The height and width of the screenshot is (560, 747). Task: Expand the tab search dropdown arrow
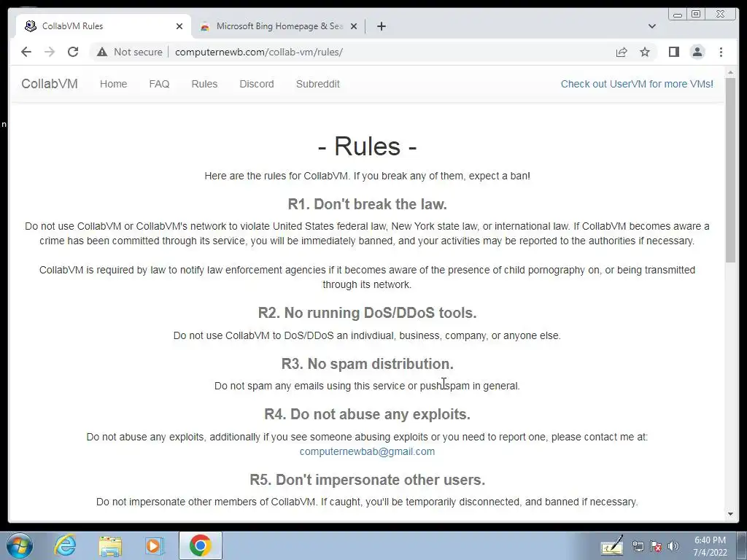click(x=652, y=26)
